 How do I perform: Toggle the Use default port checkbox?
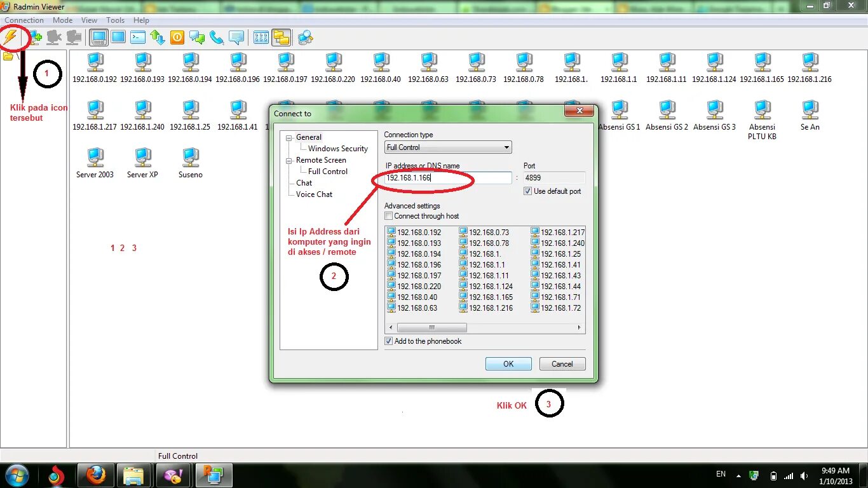[x=527, y=191]
